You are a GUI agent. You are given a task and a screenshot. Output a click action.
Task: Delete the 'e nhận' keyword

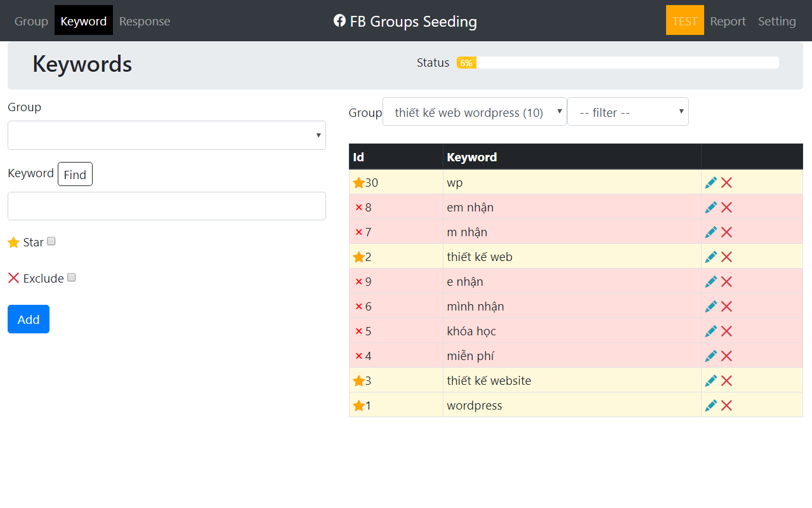727,281
